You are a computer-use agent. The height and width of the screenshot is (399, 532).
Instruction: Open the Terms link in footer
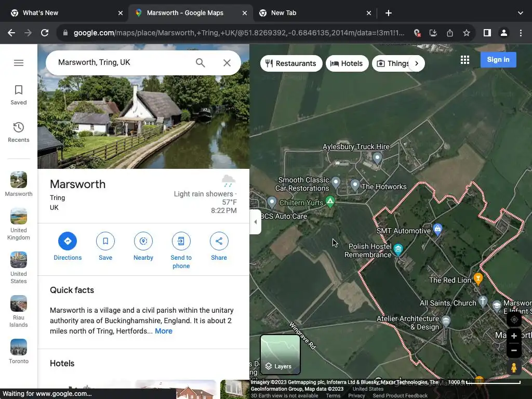pos(333,395)
